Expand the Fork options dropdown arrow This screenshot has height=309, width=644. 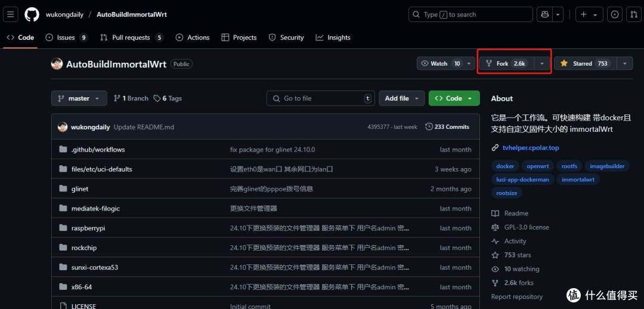(542, 63)
